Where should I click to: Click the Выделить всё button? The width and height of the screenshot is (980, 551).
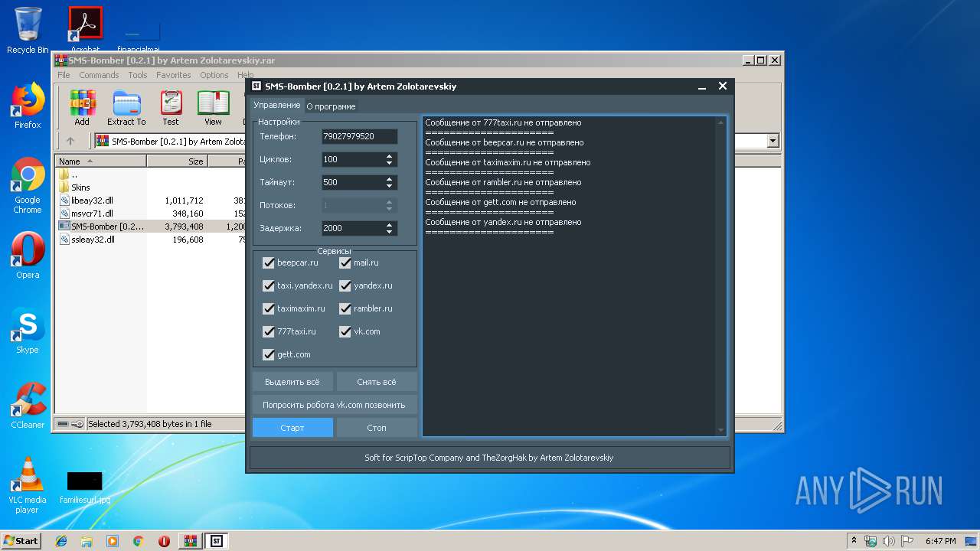pos(292,382)
